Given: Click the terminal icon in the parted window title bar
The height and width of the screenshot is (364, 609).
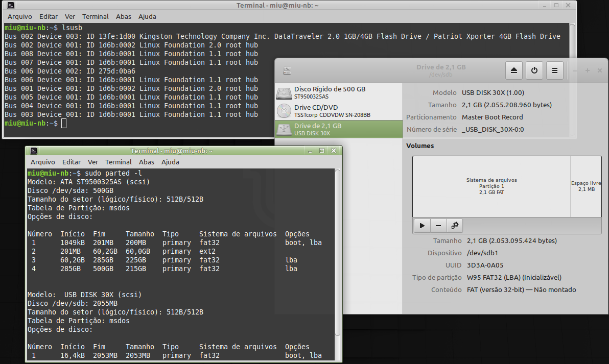Looking at the screenshot, I should [x=34, y=151].
